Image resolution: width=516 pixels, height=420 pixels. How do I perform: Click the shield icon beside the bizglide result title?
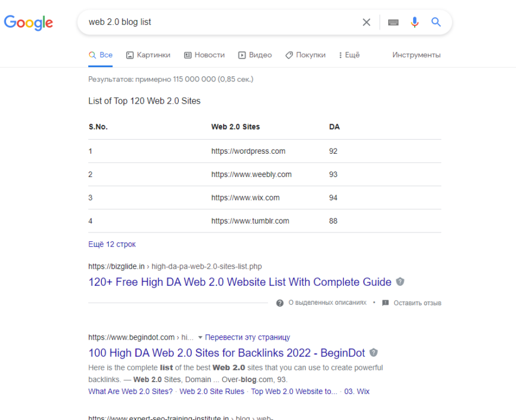point(400,282)
